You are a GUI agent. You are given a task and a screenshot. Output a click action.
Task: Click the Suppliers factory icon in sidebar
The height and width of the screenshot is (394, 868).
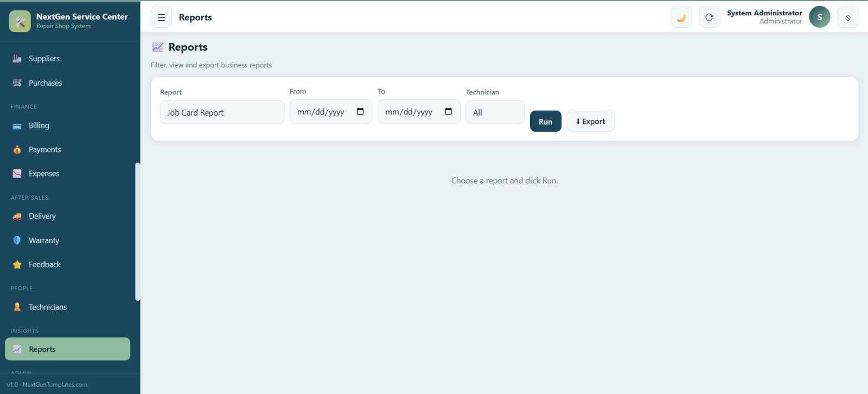point(17,59)
